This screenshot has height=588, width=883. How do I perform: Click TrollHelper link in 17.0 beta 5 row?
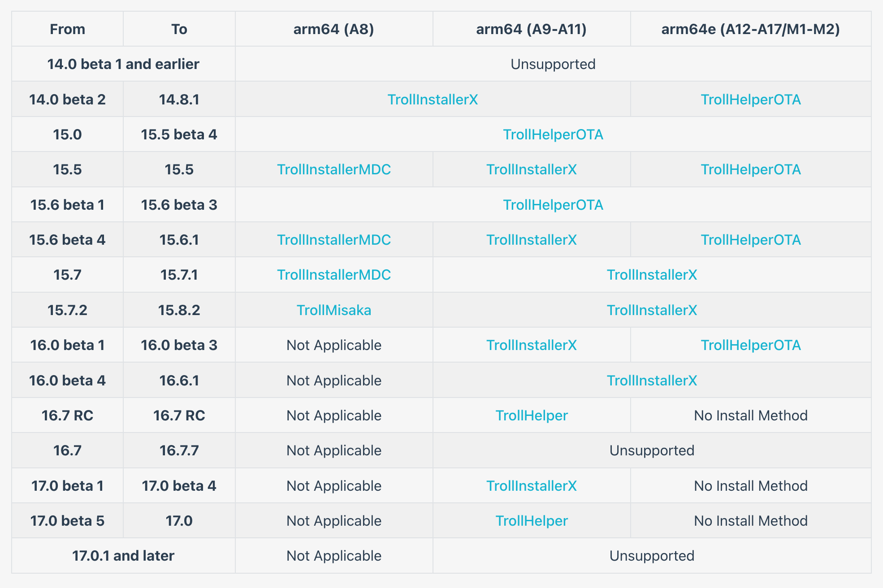point(532,521)
